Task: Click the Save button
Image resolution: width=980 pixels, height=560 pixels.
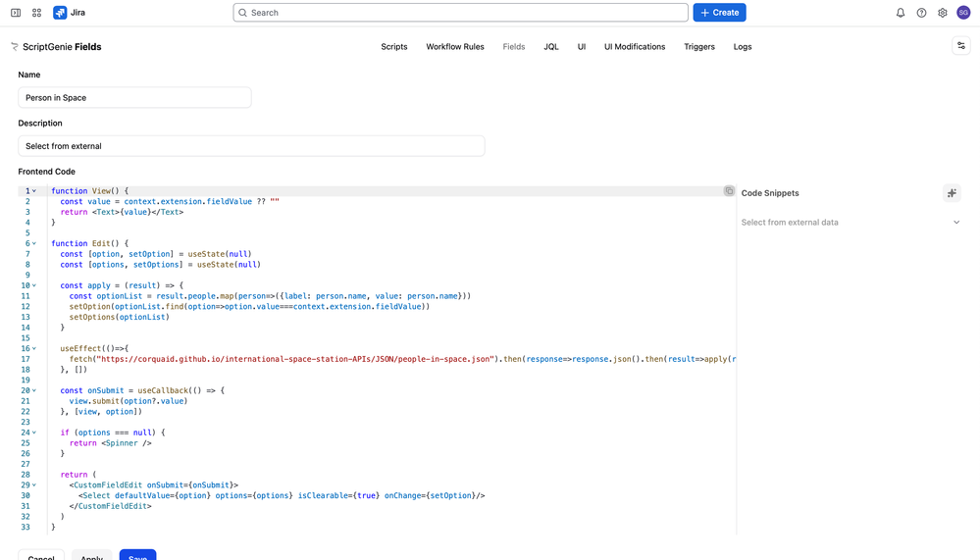Action: point(137,556)
